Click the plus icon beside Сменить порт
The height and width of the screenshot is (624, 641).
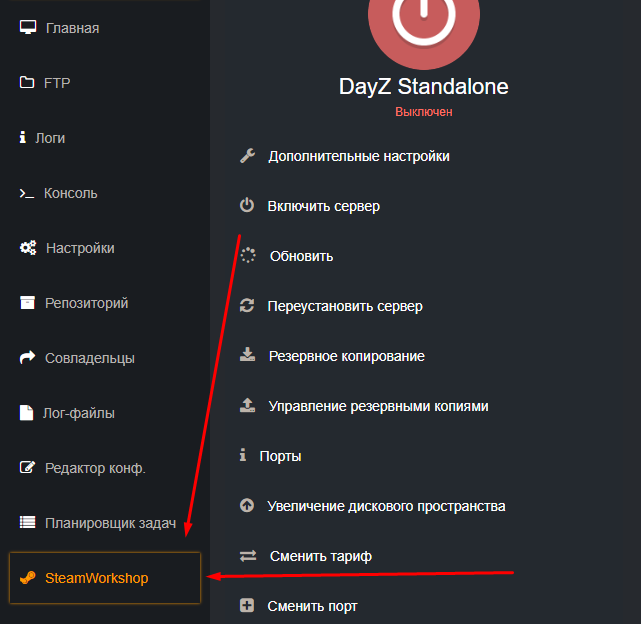[x=248, y=606]
